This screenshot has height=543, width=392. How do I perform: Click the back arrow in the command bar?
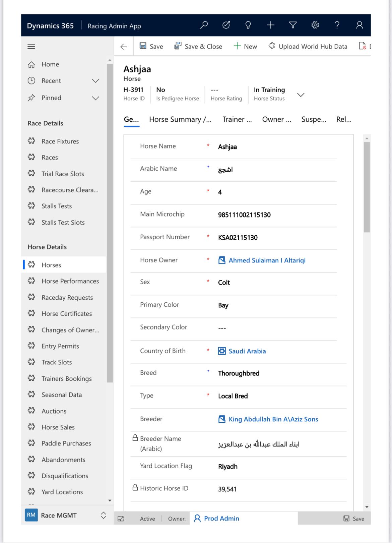point(124,47)
